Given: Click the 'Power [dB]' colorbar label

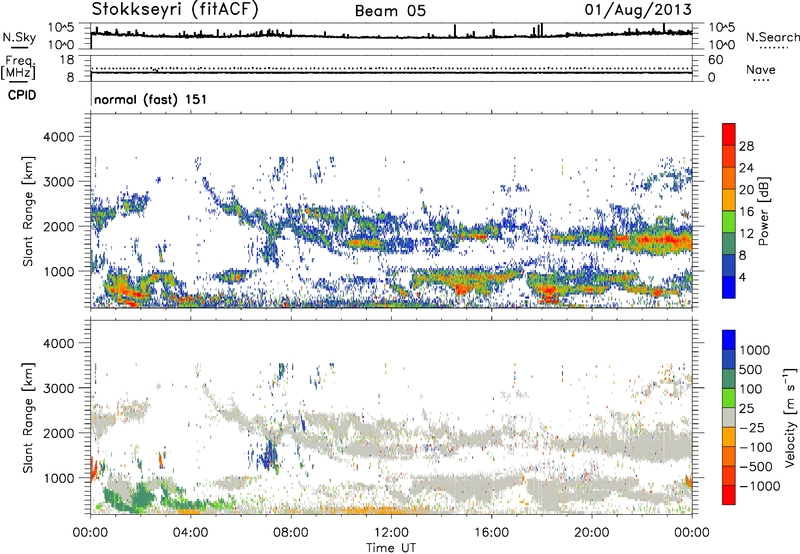Looking at the screenshot, I should click(764, 211).
